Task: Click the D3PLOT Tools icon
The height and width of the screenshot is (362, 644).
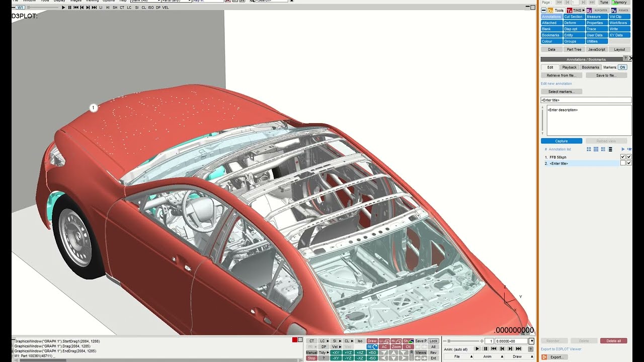Action: pos(550,11)
